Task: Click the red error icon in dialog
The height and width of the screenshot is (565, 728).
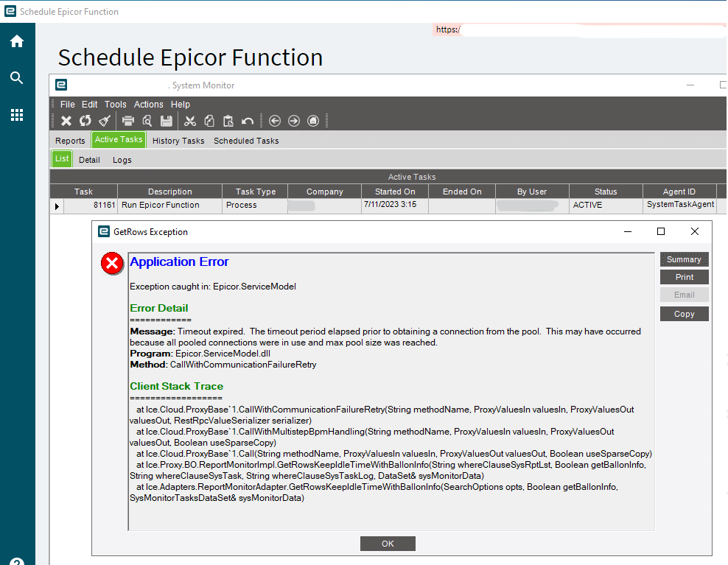Action: (112, 264)
